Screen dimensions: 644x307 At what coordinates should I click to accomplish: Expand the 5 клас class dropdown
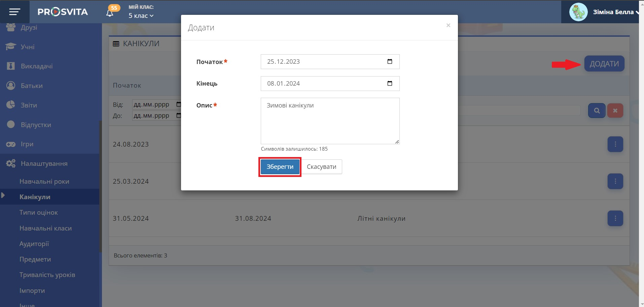[x=141, y=16]
